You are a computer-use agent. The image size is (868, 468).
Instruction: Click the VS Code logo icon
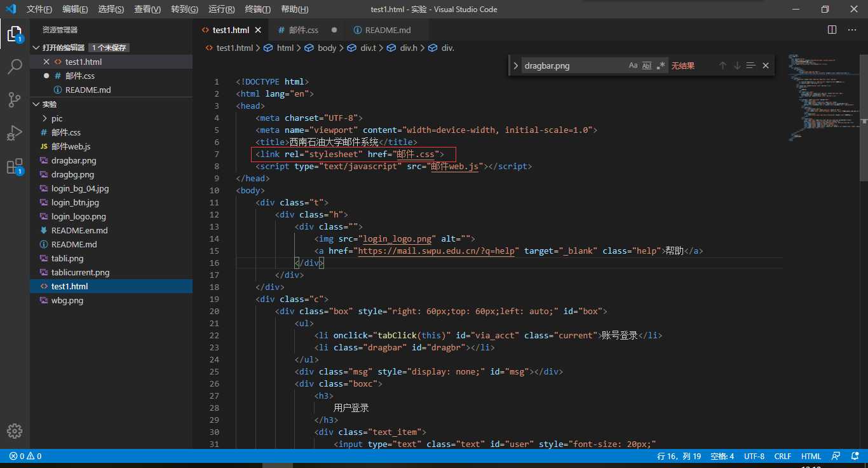click(11, 10)
